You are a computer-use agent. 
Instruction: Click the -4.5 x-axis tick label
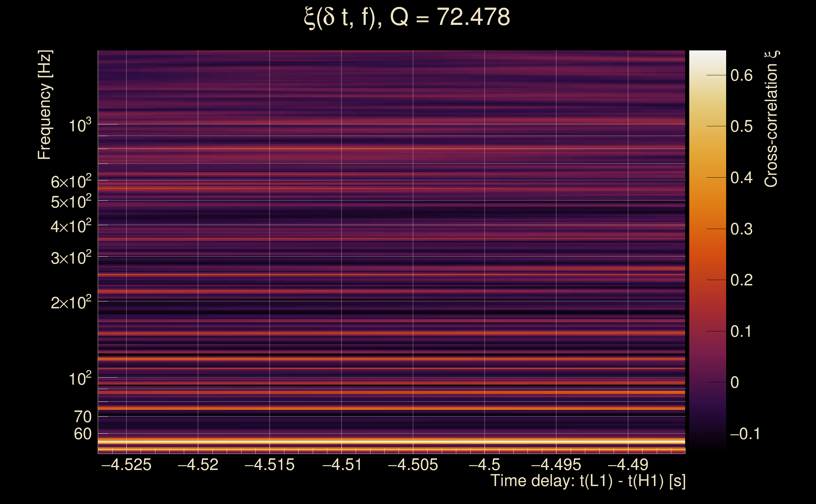tap(484, 465)
